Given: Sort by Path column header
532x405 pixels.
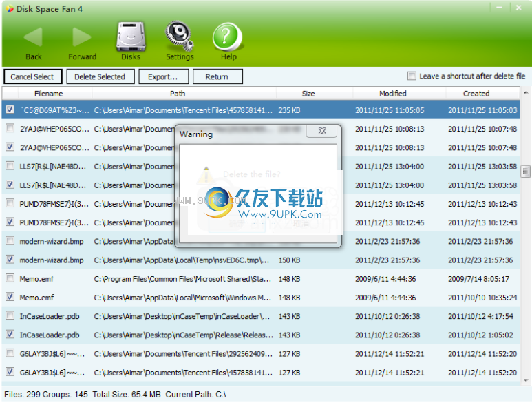Looking at the screenshot, I should (184, 94).
